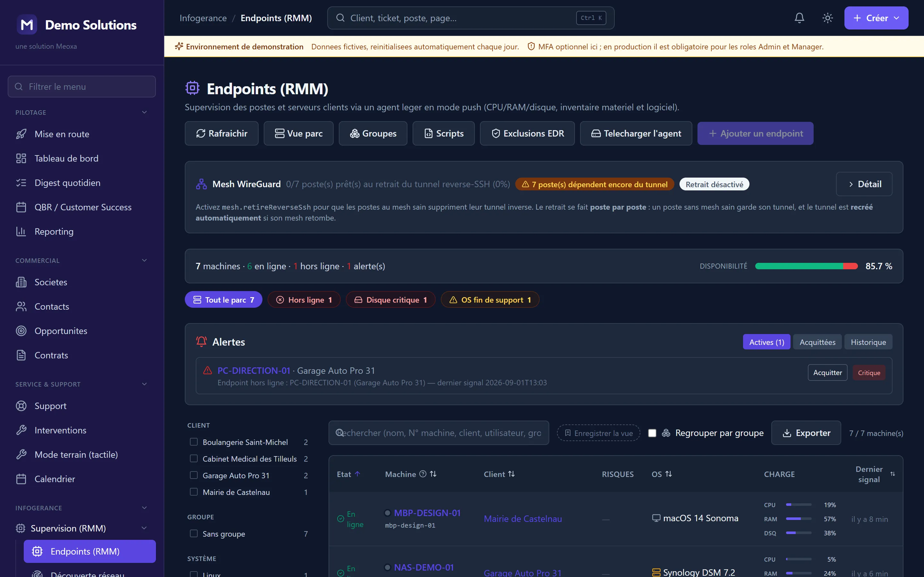Tick the Sans groupe filter checkbox
This screenshot has width=924, height=577.
coord(194,533)
